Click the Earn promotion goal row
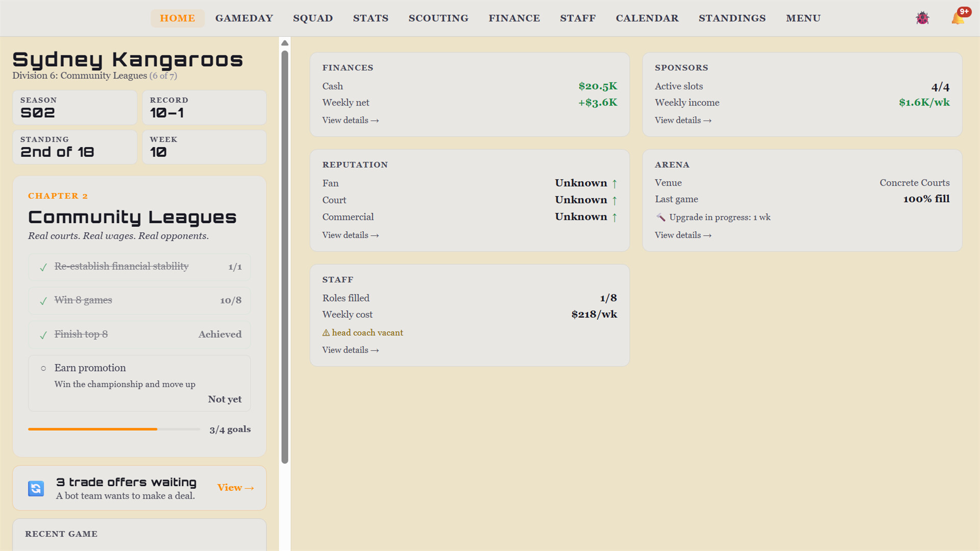980x551 pixels. (x=139, y=383)
